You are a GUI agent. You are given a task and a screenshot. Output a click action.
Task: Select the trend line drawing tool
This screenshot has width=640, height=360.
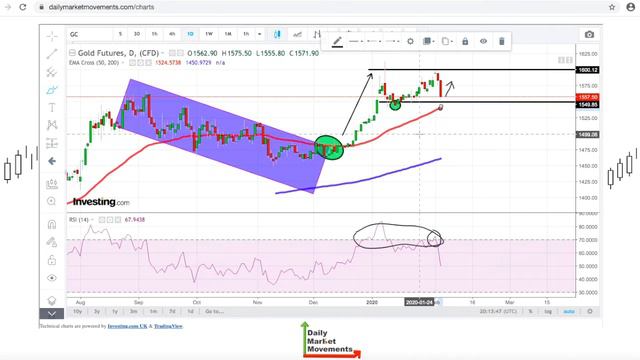[52, 54]
